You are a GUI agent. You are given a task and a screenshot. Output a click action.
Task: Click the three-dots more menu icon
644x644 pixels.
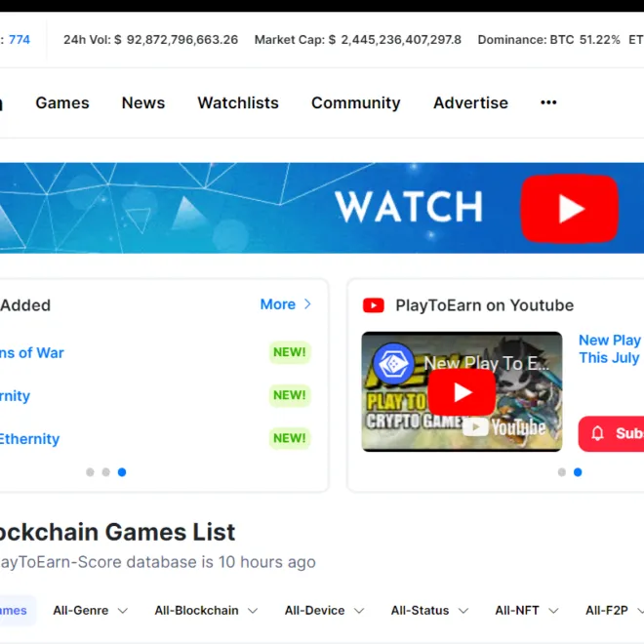(x=548, y=102)
